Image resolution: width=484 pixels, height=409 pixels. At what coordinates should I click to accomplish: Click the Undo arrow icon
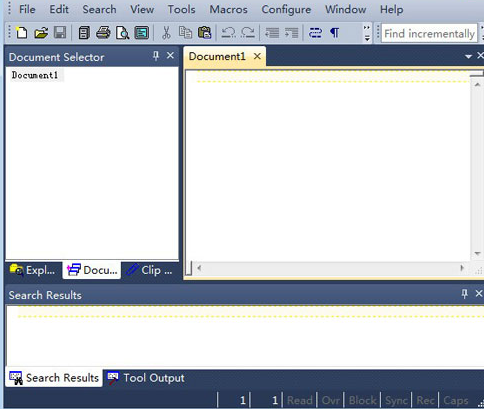228,33
